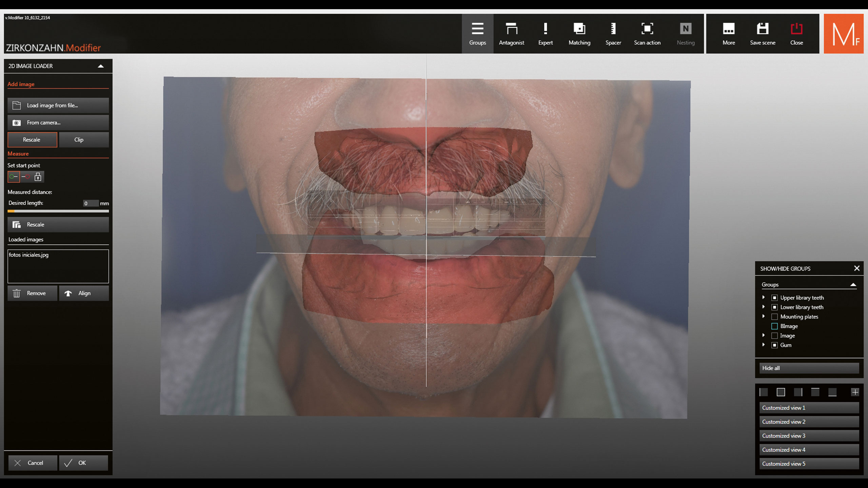Select the Spacer tool
The height and width of the screenshot is (488, 868).
point(613,34)
